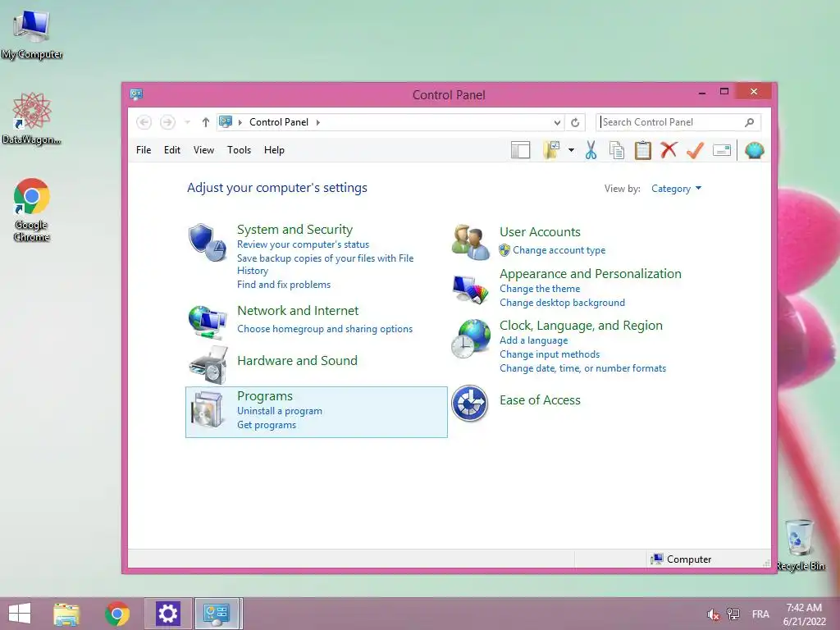
Task: Click Find and fix problems
Action: pos(283,285)
